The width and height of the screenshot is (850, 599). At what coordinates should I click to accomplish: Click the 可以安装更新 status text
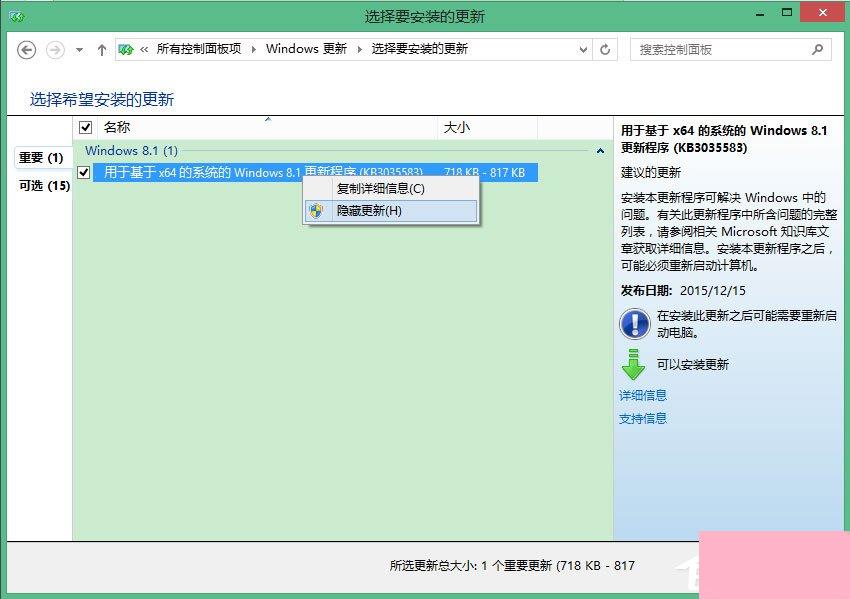(693, 364)
